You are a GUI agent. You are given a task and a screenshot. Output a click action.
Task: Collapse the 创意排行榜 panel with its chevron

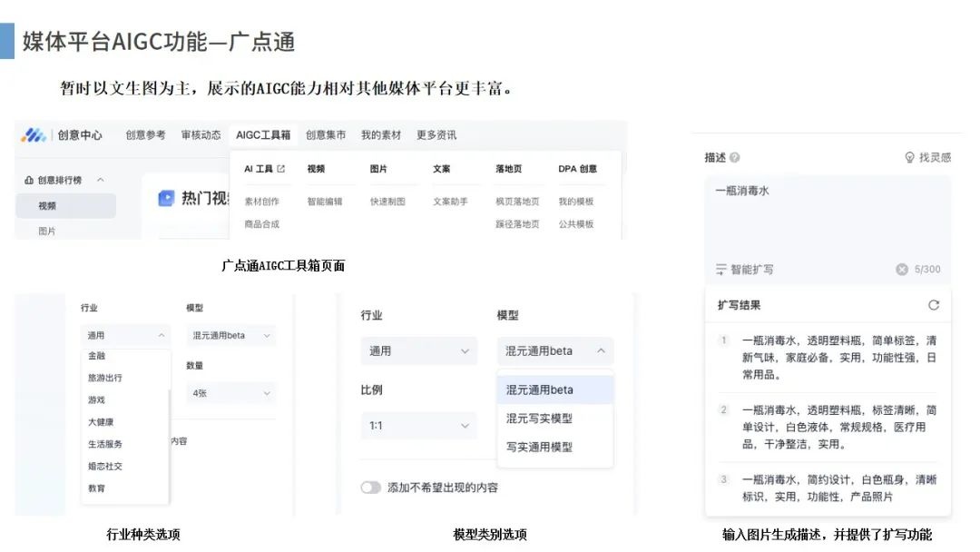pyautogui.click(x=99, y=180)
